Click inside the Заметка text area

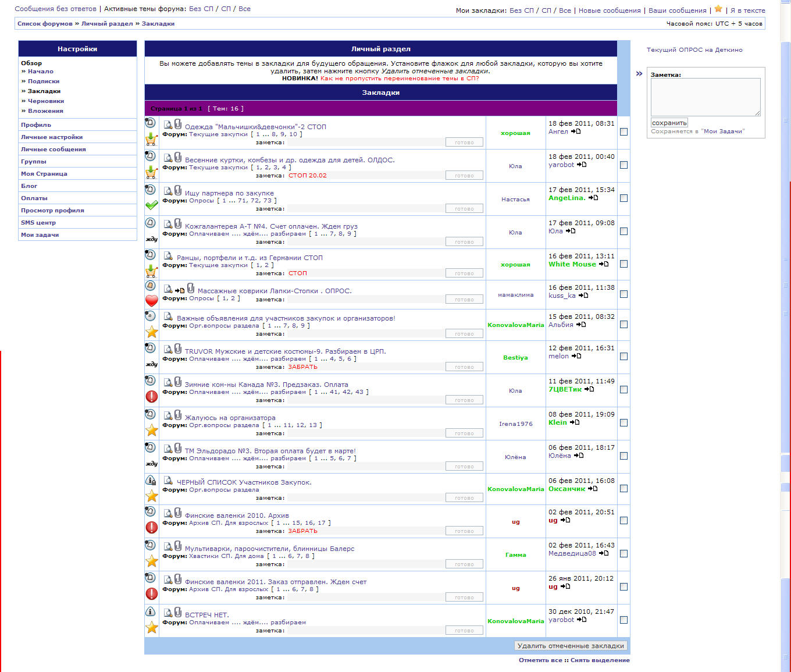pyautogui.click(x=705, y=97)
